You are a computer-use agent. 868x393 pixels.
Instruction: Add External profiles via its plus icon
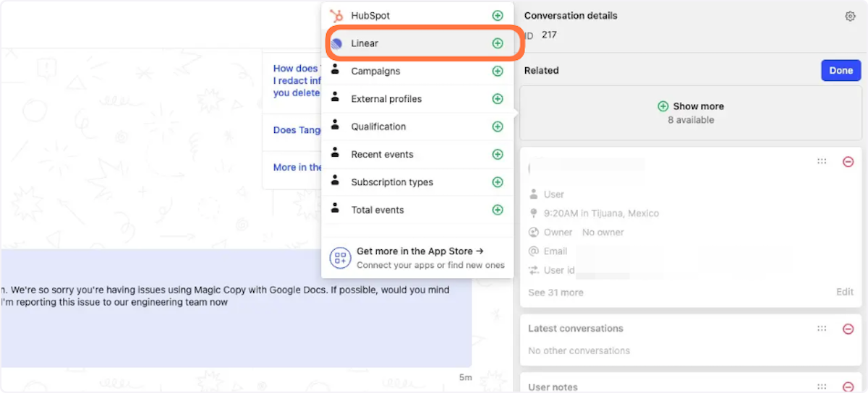tap(498, 99)
